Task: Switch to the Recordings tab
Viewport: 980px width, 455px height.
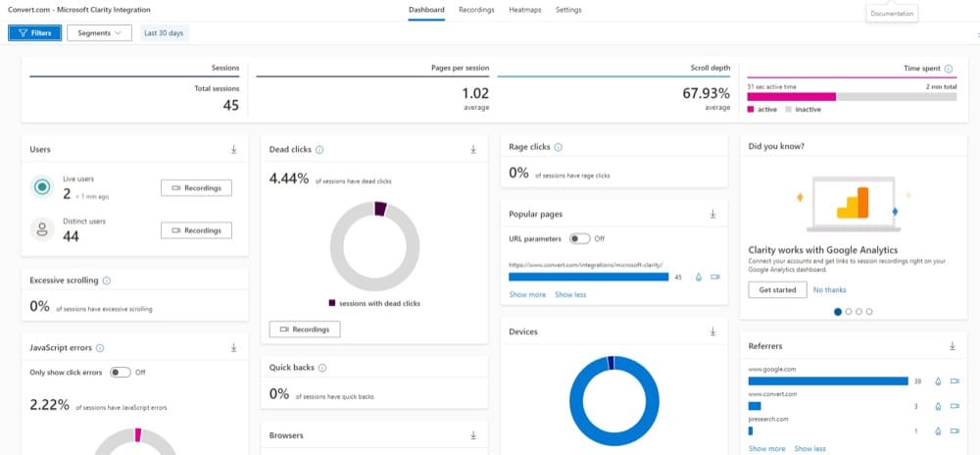Action: pyautogui.click(x=476, y=10)
